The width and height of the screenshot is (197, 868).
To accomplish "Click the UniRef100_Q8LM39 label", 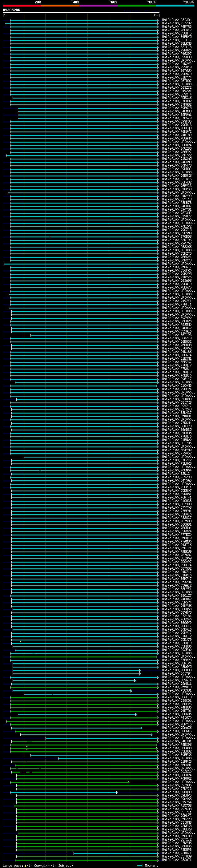I will 177,670.
